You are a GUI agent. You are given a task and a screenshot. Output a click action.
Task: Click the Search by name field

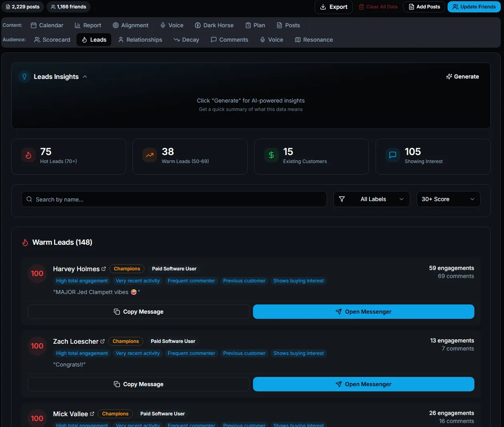point(174,199)
